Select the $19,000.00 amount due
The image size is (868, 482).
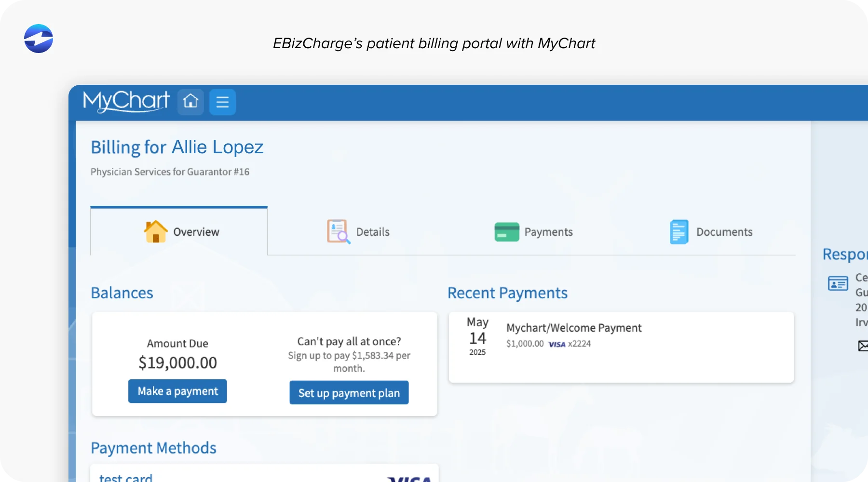point(177,362)
